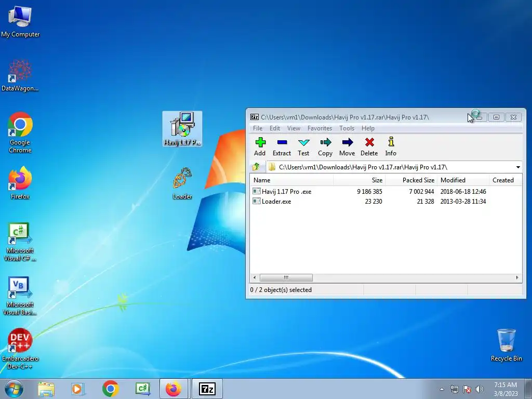Open the Help menu
532x399 pixels.
[368, 128]
